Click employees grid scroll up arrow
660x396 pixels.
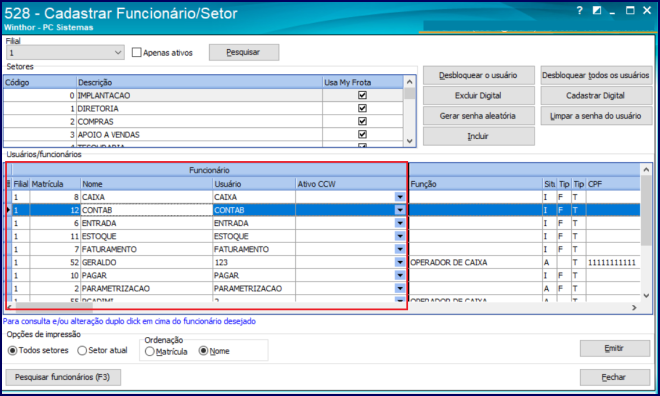click(647, 170)
